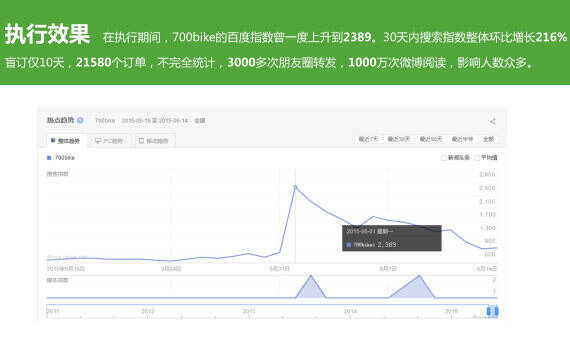The image size is (570, 360).
Task: Click the peak data point on the trend line
Action: pos(295,187)
